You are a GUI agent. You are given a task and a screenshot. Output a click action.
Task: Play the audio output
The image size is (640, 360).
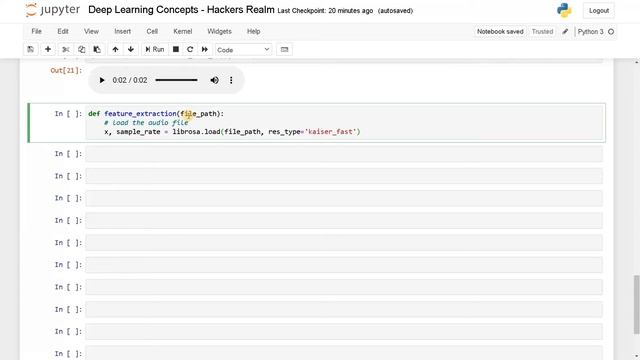(102, 80)
